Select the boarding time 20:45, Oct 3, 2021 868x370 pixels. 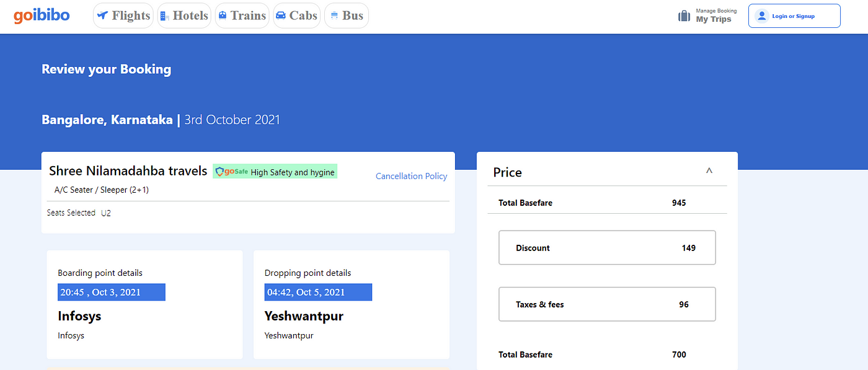112,293
